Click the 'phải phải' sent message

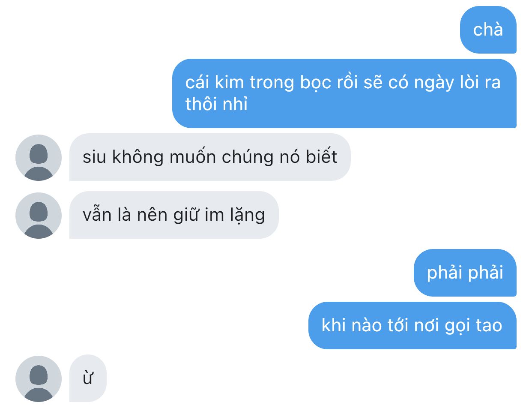tap(465, 273)
